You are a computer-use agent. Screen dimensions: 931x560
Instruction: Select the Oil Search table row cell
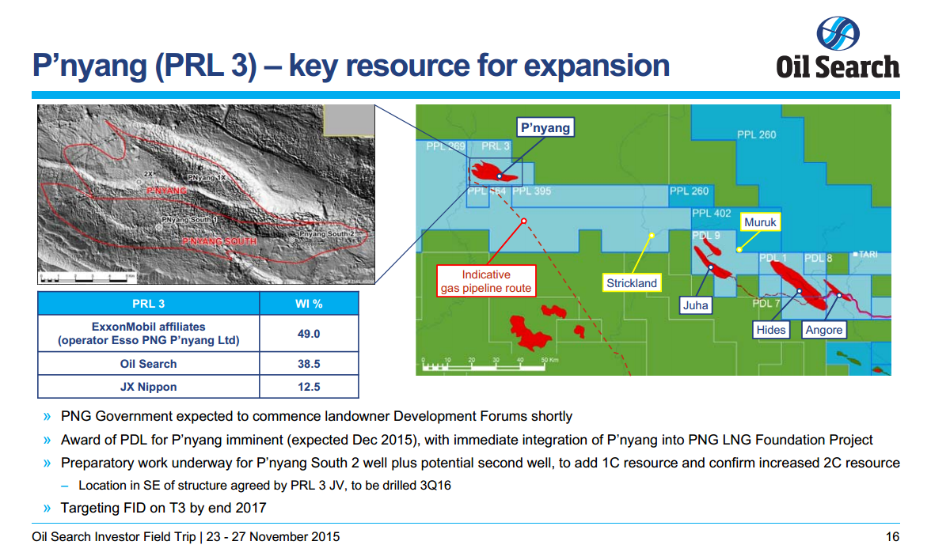pos(149,364)
